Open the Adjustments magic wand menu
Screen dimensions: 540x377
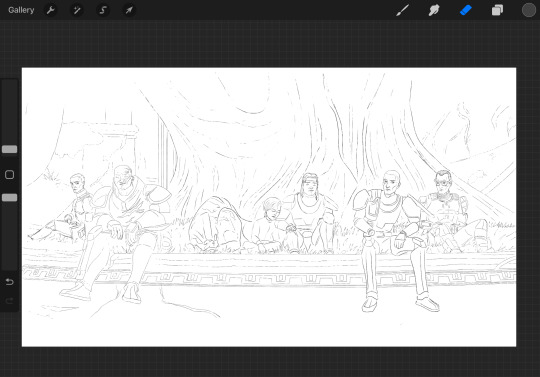(77, 10)
